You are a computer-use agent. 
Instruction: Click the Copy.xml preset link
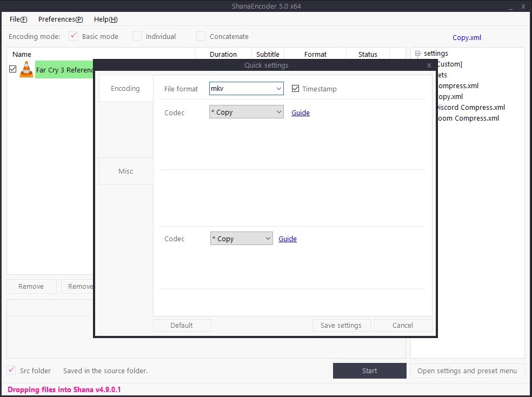pos(467,38)
